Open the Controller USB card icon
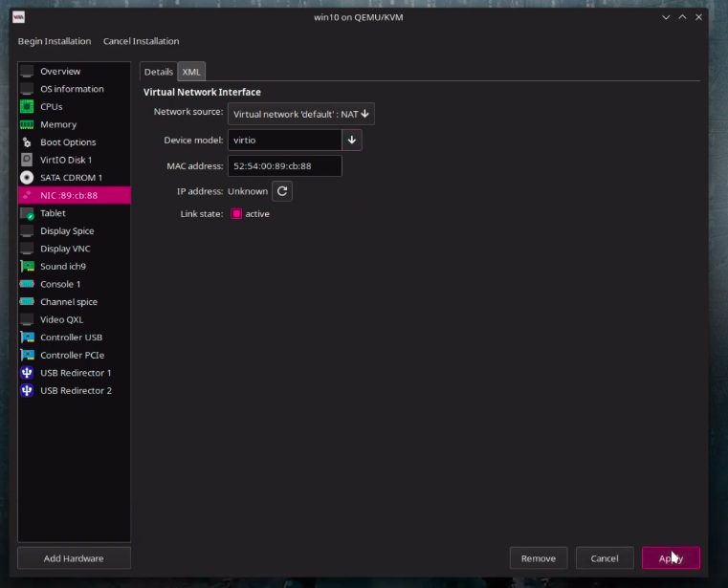 pyautogui.click(x=27, y=338)
